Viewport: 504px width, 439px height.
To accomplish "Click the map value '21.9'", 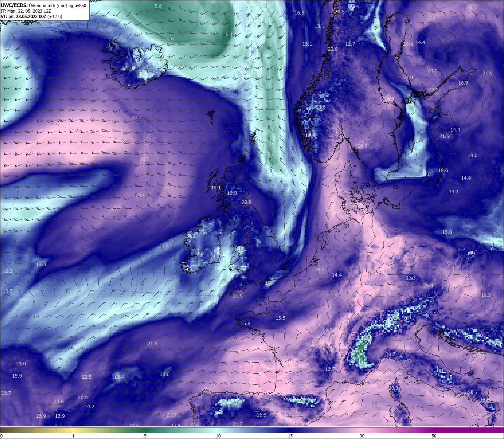I will click(152, 344).
